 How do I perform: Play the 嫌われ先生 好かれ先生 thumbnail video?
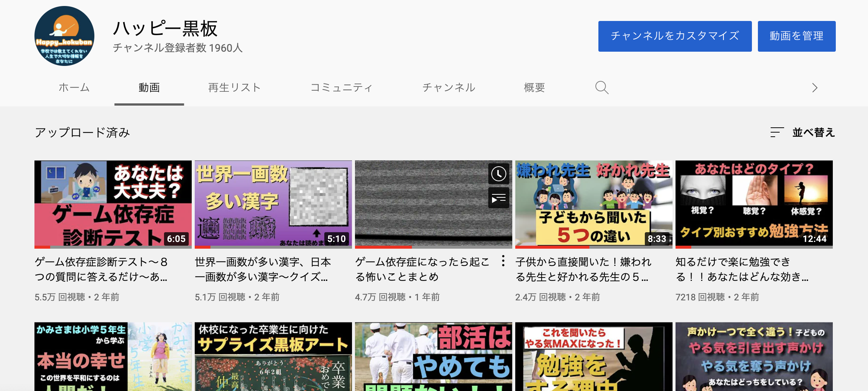click(x=594, y=203)
